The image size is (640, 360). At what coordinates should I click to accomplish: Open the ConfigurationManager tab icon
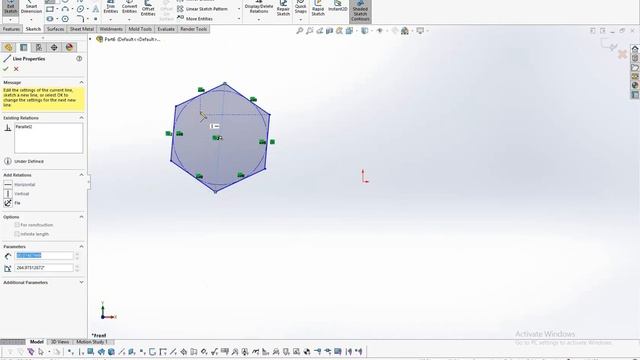(x=39, y=47)
